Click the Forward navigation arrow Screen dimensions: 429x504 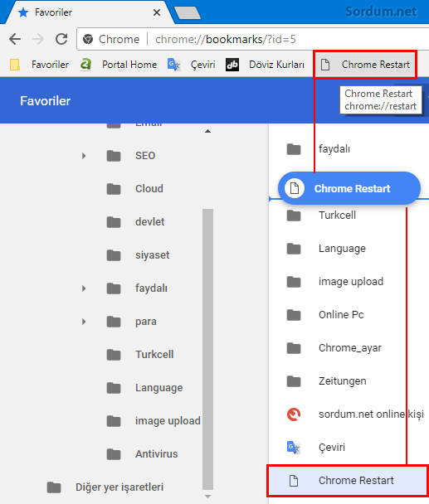pyautogui.click(x=38, y=39)
